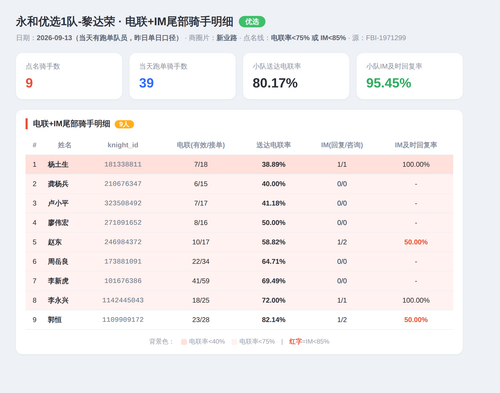The image size is (500, 393).
Task: Click the 23/28 call count cell
Action: coord(201,319)
